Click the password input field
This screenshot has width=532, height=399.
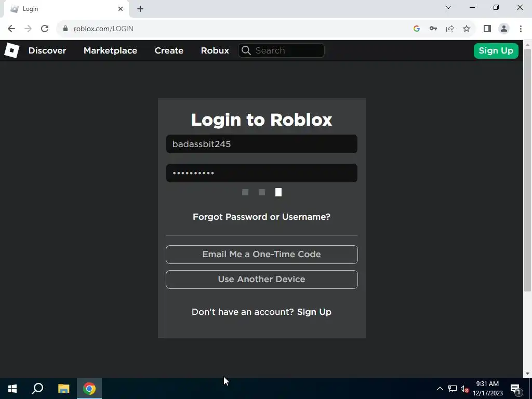(x=262, y=173)
